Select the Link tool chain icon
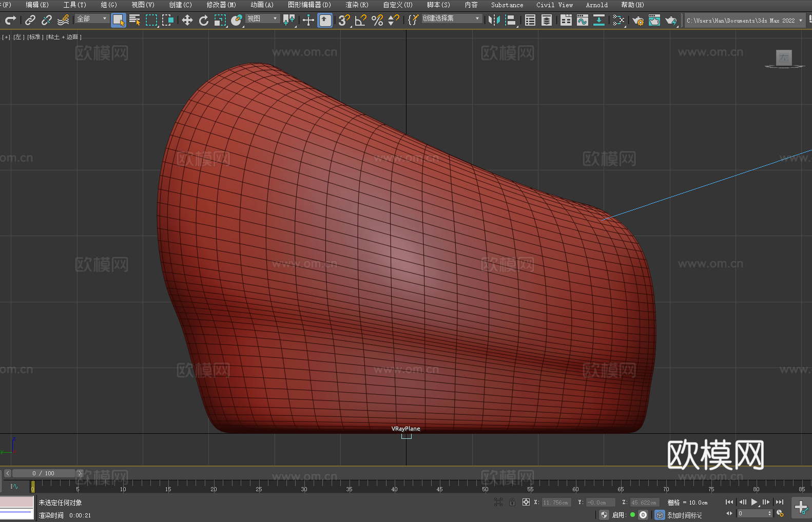The image size is (812, 522). (30, 20)
